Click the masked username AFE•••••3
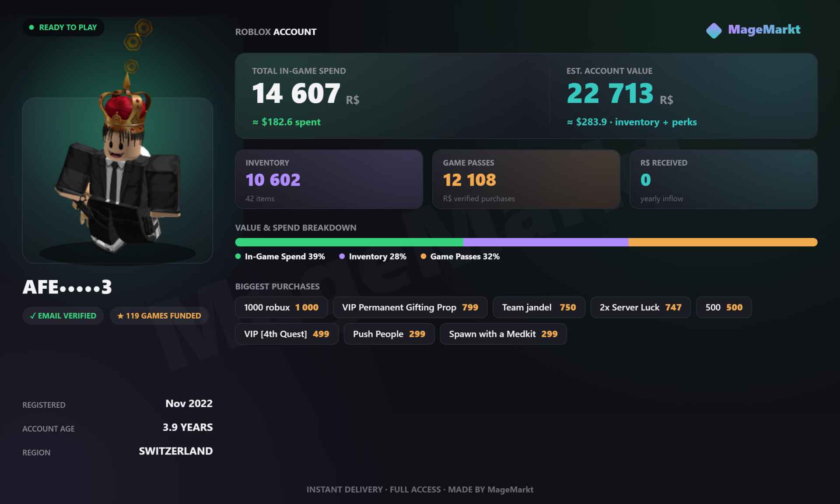Viewport: 840px width, 504px height. (67, 287)
